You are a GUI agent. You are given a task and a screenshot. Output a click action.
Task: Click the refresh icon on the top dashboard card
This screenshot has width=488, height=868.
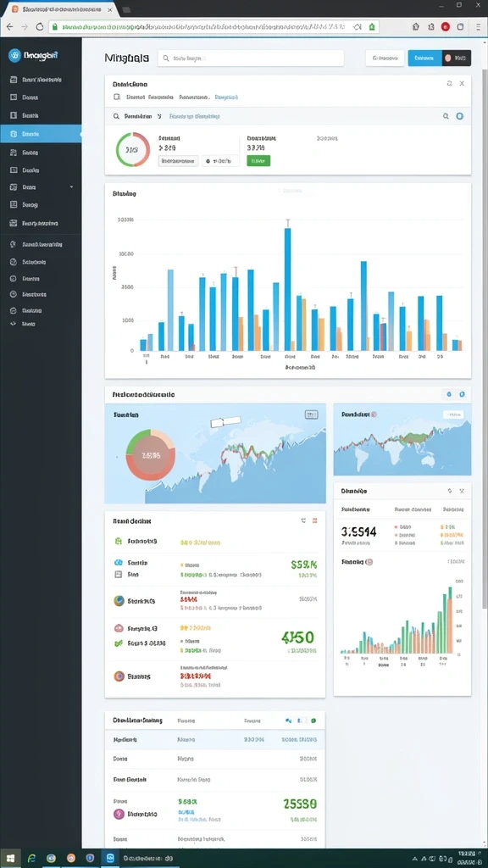pyautogui.click(x=449, y=84)
